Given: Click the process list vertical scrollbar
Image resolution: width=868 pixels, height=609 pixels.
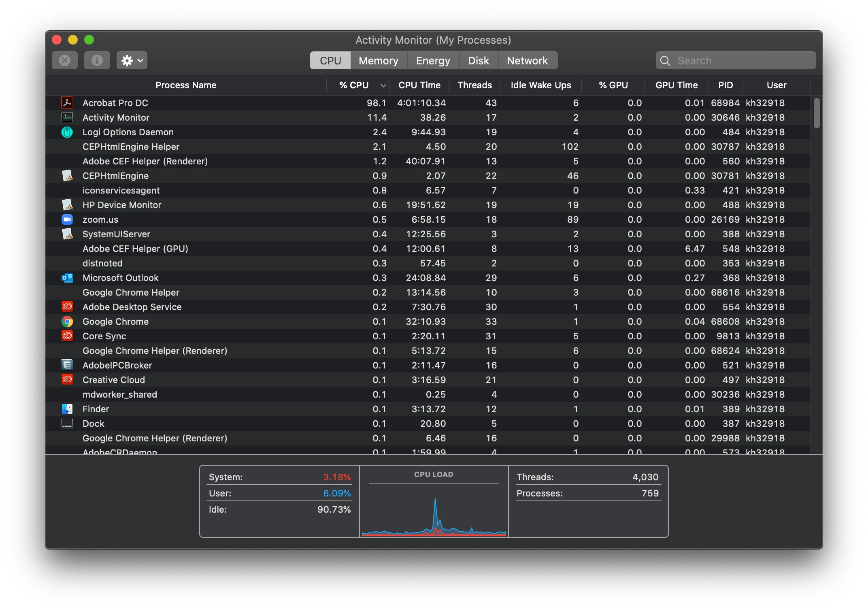Looking at the screenshot, I should [817, 113].
